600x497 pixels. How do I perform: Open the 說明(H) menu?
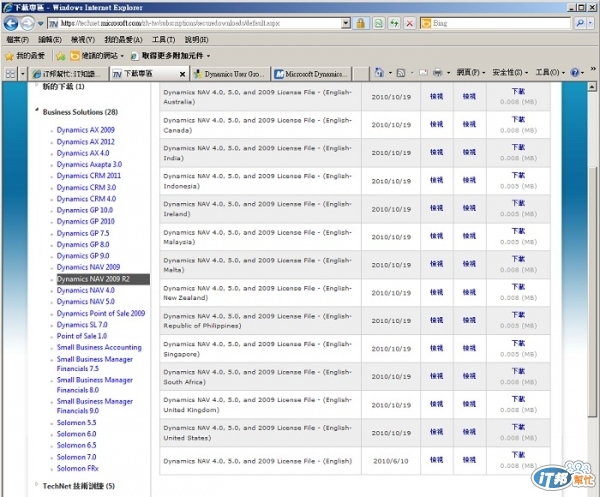click(x=196, y=40)
